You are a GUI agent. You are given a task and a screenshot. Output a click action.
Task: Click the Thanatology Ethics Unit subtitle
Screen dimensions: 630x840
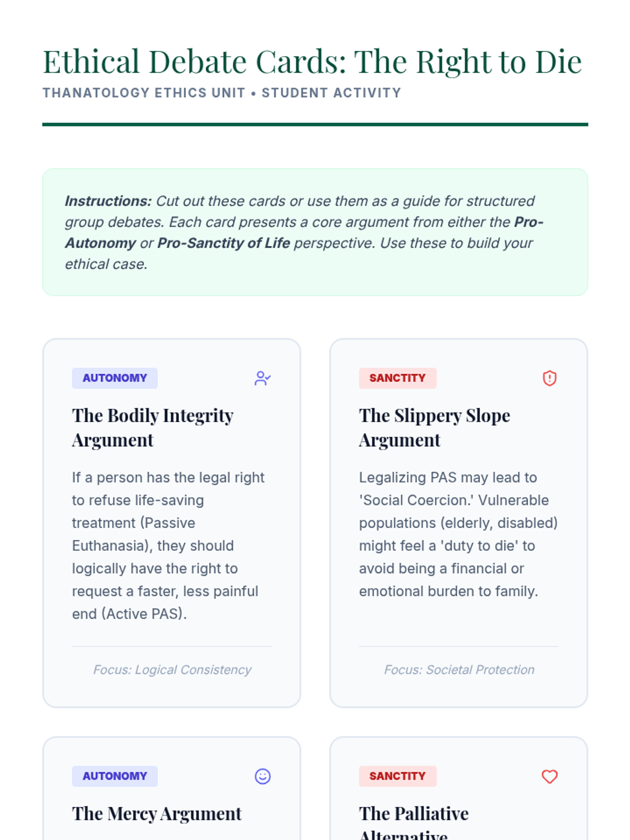[222, 93]
